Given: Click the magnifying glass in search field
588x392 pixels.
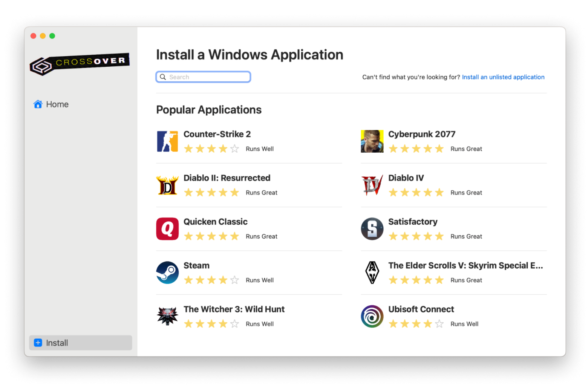Looking at the screenshot, I should [x=163, y=77].
